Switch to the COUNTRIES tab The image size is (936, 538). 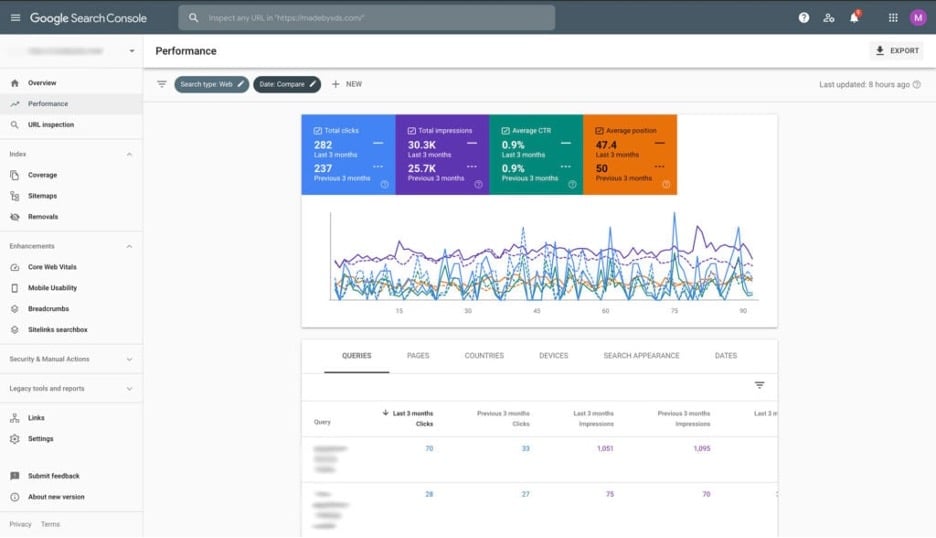point(484,356)
